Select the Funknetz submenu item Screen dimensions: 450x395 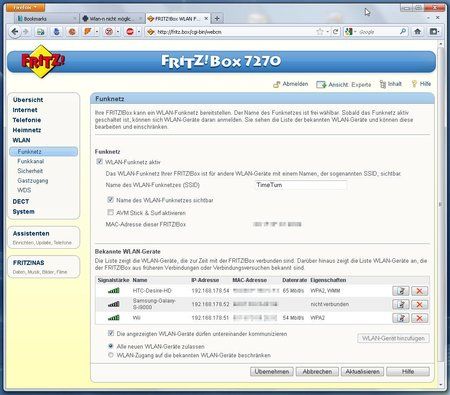(x=44, y=152)
